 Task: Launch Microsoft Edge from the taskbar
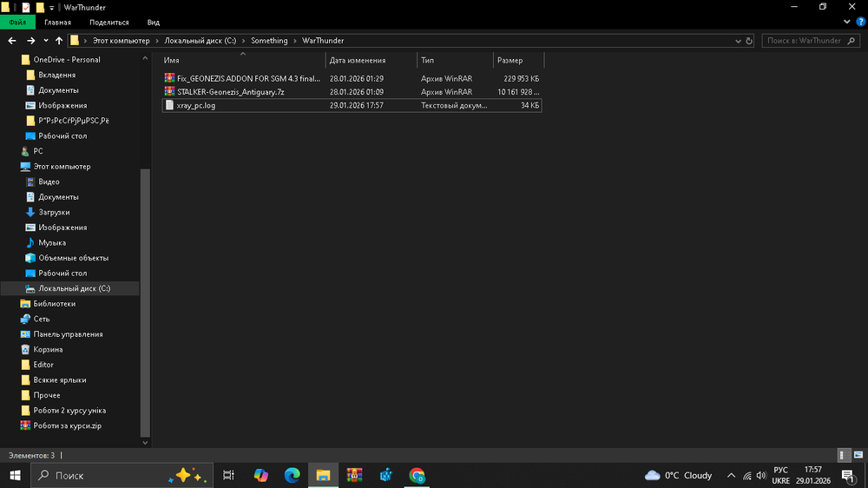coord(292,475)
